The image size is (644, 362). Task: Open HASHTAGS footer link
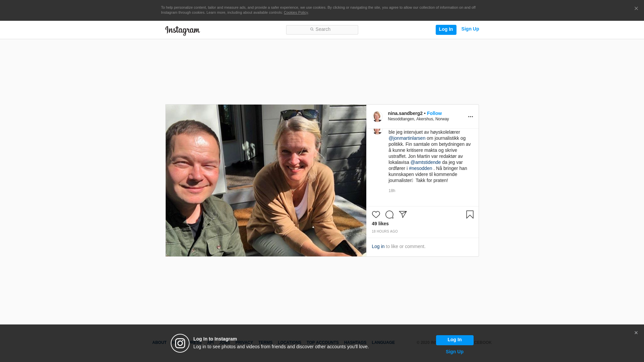point(355,343)
